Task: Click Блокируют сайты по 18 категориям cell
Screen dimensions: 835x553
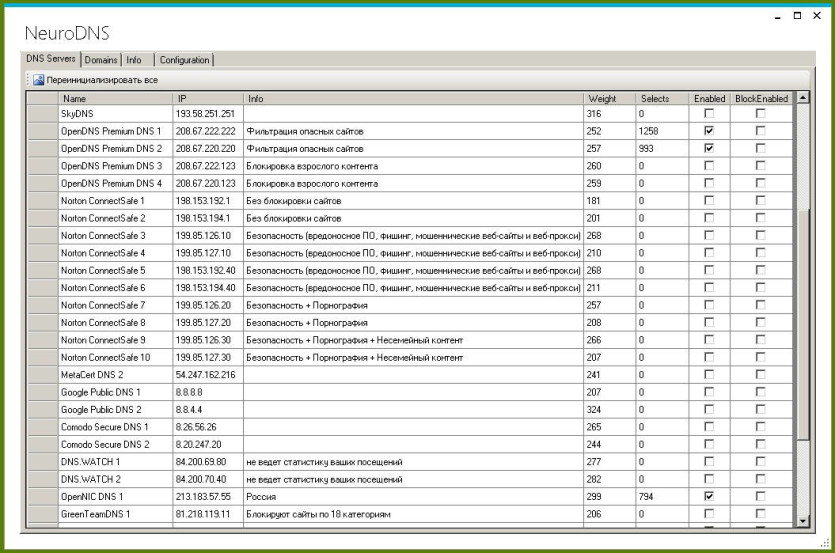Action: (x=413, y=514)
